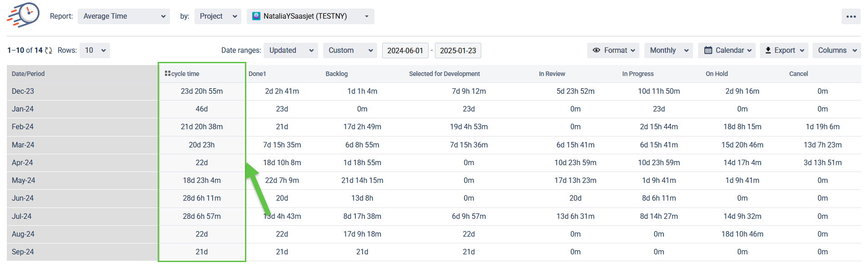Open the Columns selector menu

pyautogui.click(x=836, y=51)
